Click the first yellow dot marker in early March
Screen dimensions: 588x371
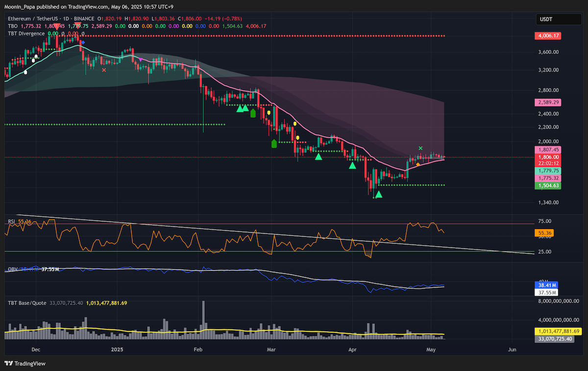pyautogui.click(x=269, y=112)
